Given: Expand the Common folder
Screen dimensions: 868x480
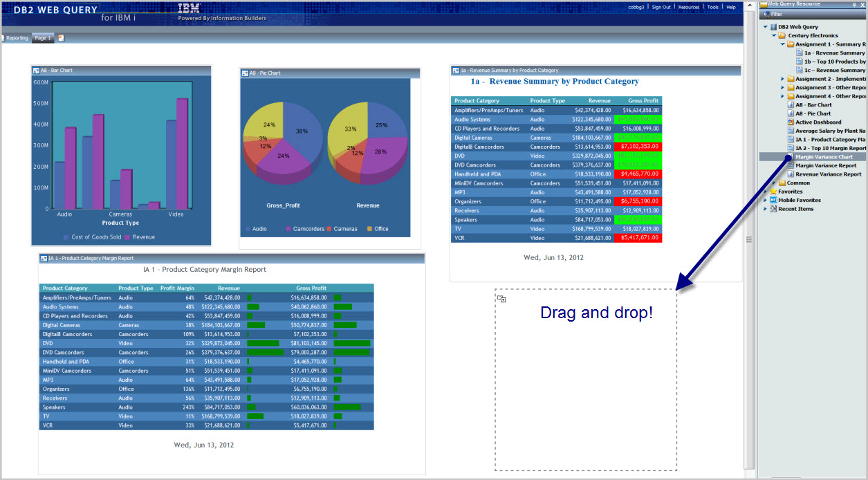Looking at the screenshot, I should pyautogui.click(x=774, y=183).
